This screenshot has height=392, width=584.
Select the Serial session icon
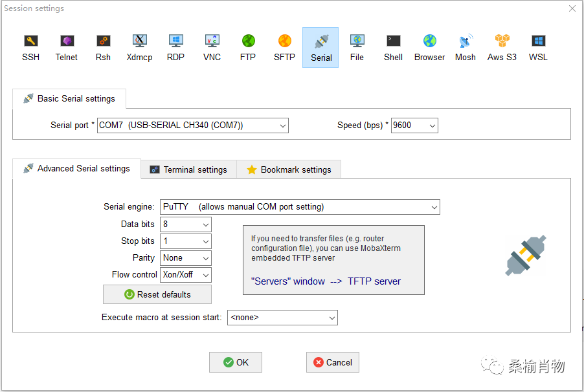point(320,48)
